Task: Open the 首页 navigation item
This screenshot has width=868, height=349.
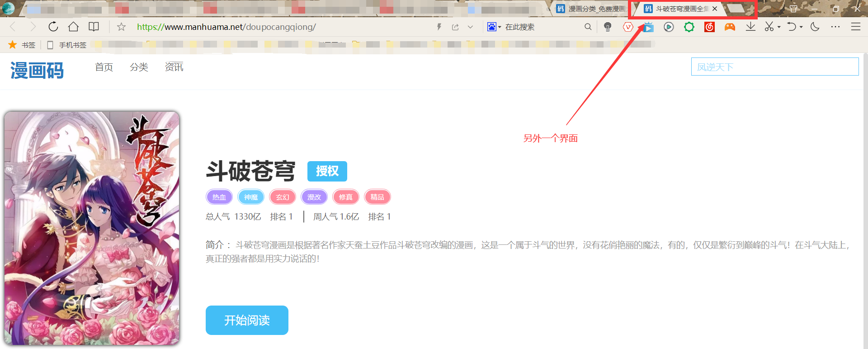Action: [104, 67]
